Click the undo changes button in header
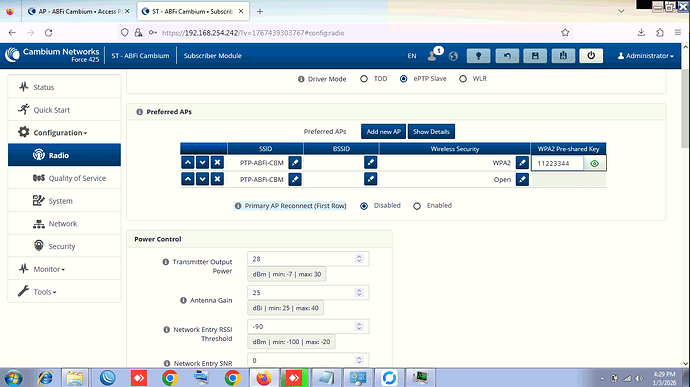 507,55
